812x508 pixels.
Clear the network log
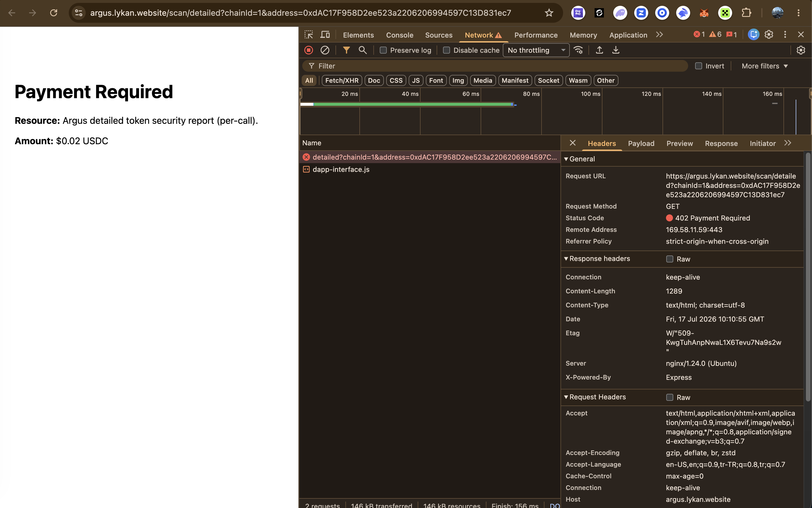(325, 50)
